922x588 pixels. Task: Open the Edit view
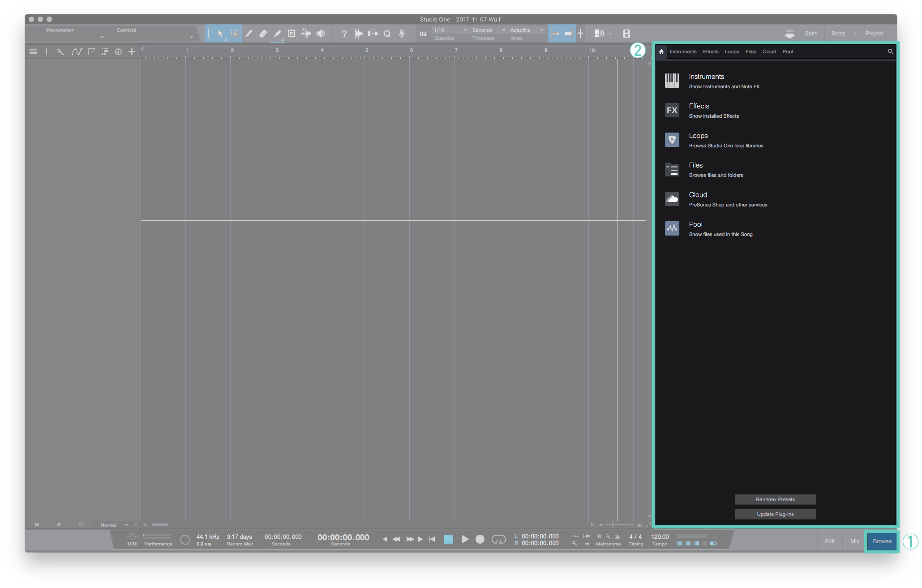tap(830, 541)
